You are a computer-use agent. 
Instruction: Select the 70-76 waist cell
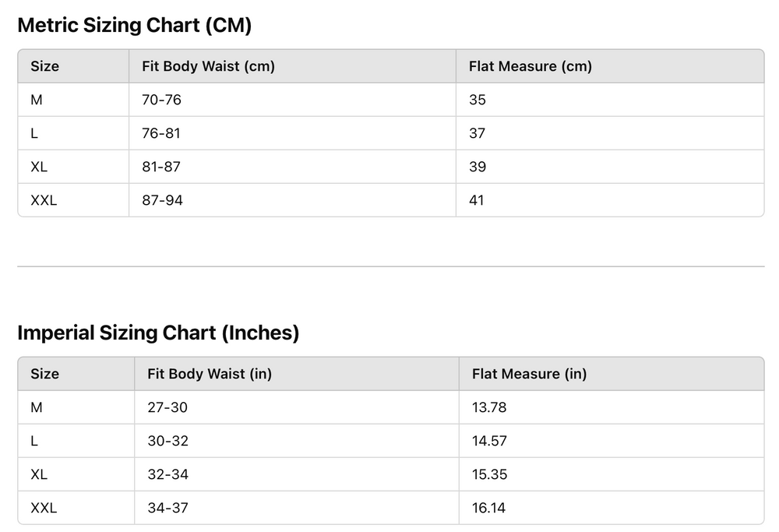pos(161,100)
